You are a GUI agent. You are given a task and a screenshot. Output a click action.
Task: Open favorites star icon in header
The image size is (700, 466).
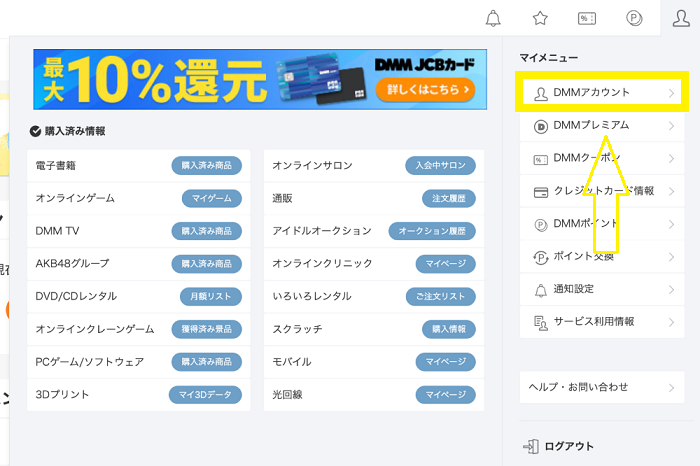pyautogui.click(x=540, y=18)
